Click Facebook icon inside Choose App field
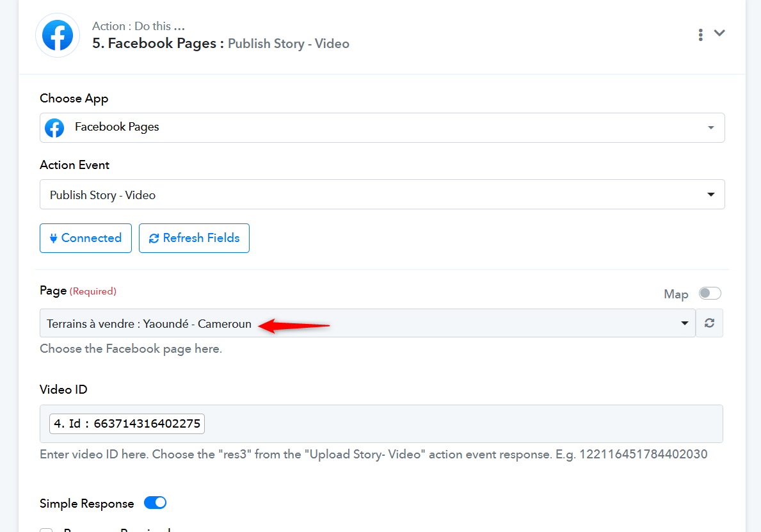Image resolution: width=761 pixels, height=532 pixels. (x=54, y=128)
